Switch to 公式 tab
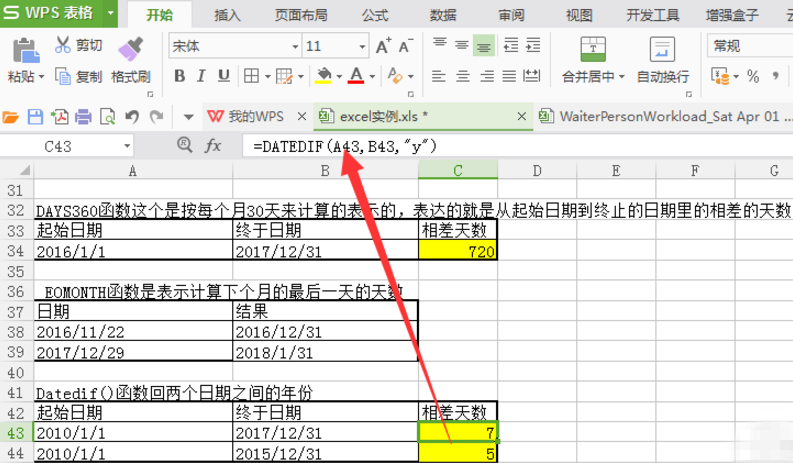The width and height of the screenshot is (793, 463). 375,15
